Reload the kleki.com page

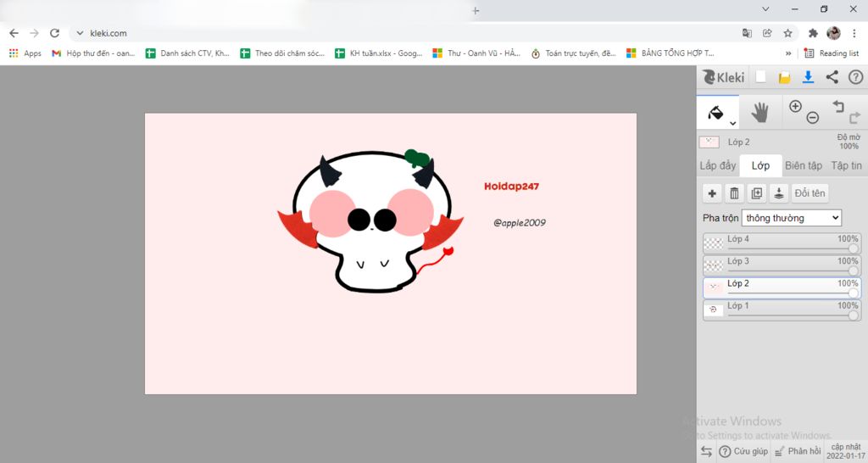pyautogui.click(x=54, y=33)
